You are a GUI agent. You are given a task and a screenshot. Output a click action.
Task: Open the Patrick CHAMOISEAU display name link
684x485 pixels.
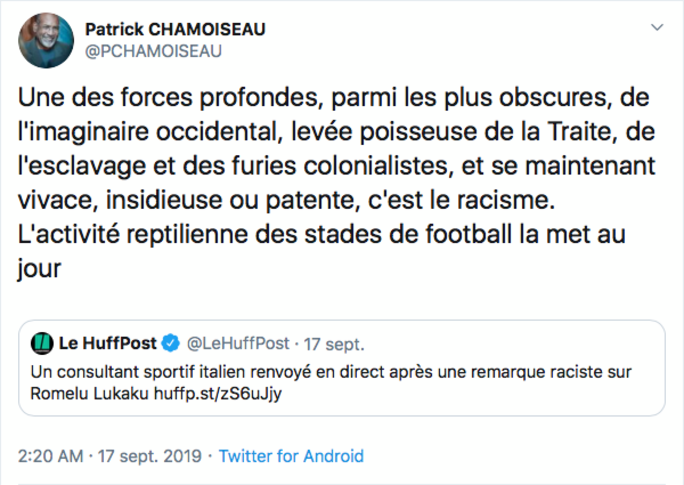coord(175,29)
